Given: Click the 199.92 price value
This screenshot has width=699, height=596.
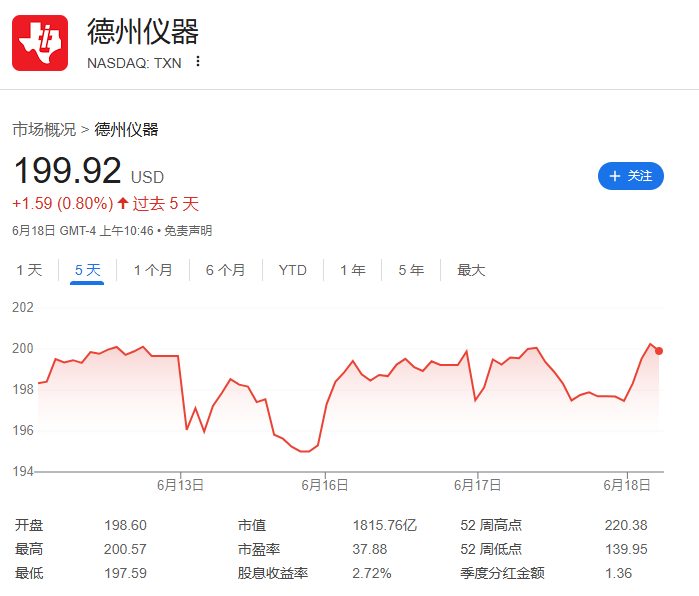Looking at the screenshot, I should pos(67,171).
